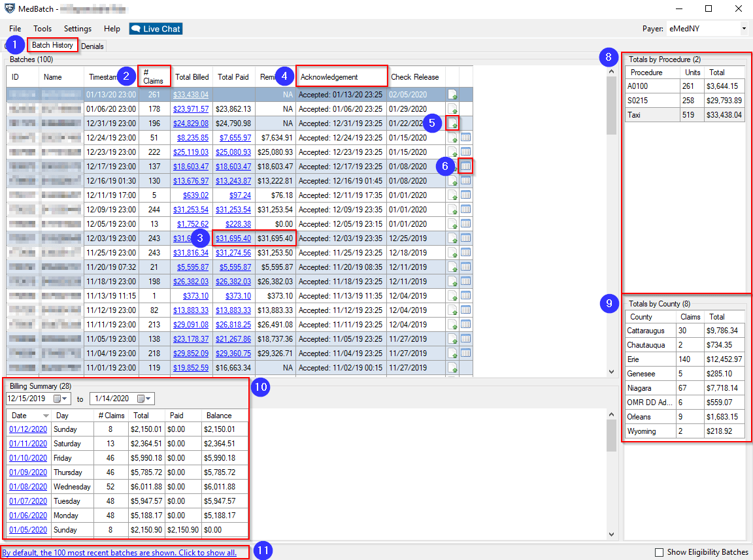
Task: Open the Payer dropdown showing eMedNY
Action: coord(744,28)
